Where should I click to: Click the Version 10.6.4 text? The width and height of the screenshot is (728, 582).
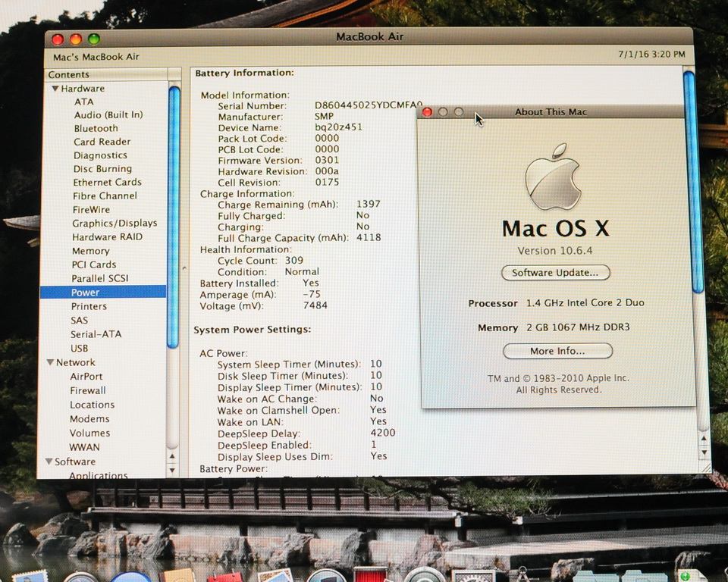point(555,251)
